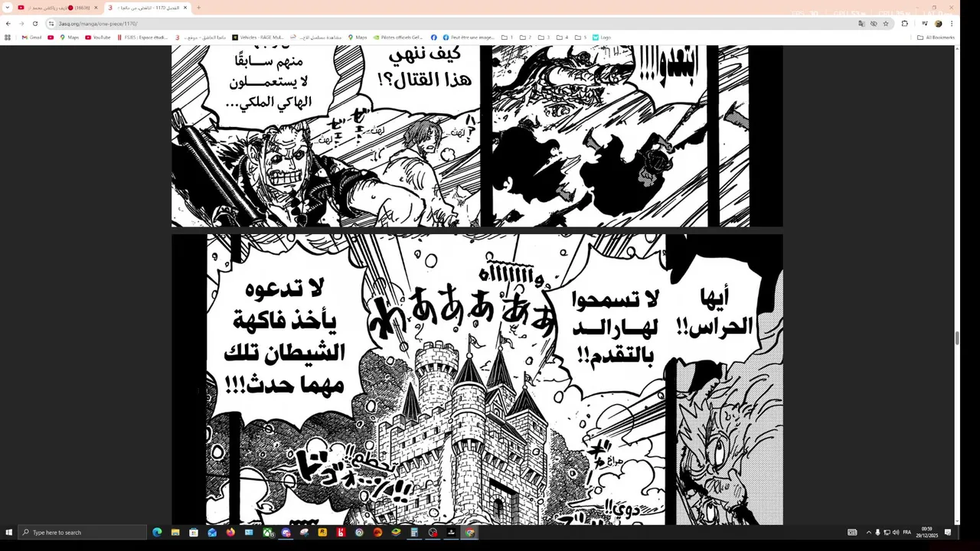Close the YouTube tab

click(96, 8)
